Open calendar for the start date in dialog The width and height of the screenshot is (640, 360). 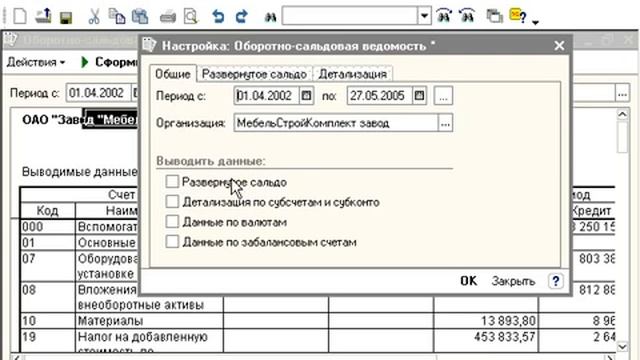tap(306, 96)
